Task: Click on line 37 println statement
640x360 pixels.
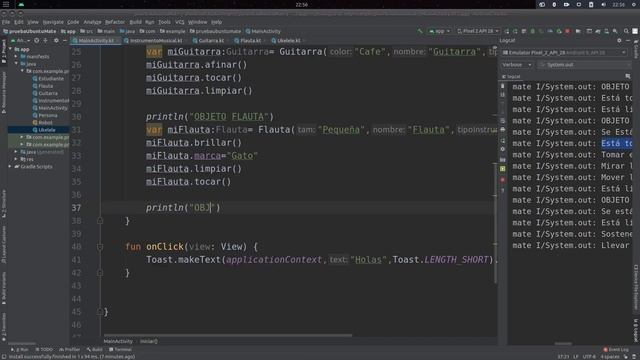Action: (183, 208)
